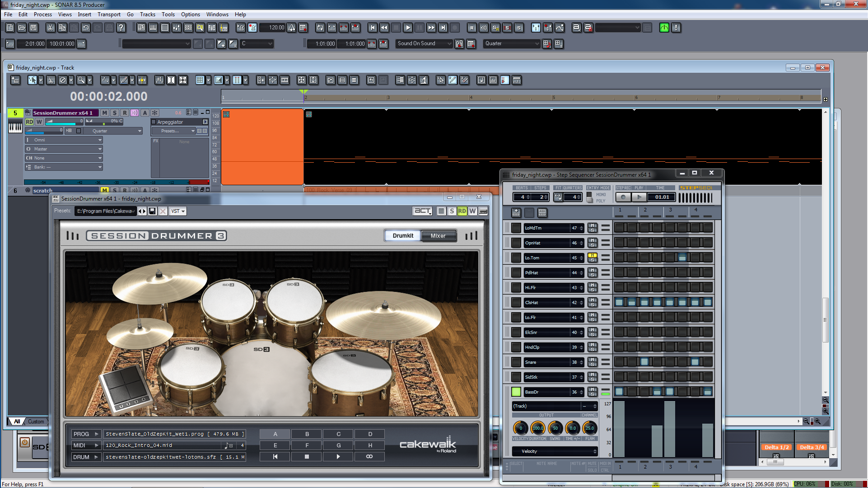This screenshot has height=488, width=868.
Task: Toggle Arpeggiator enable checkbox
Action: 154,122
